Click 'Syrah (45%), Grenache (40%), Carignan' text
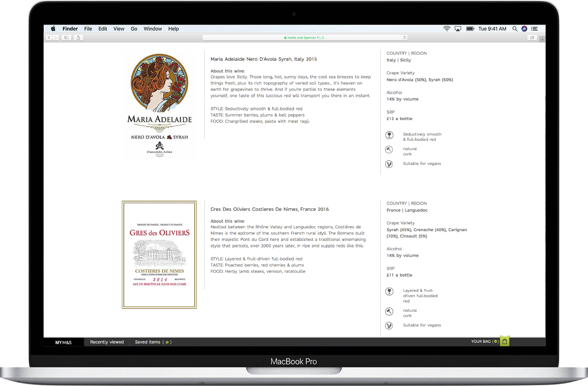The image size is (588, 386). (427, 230)
